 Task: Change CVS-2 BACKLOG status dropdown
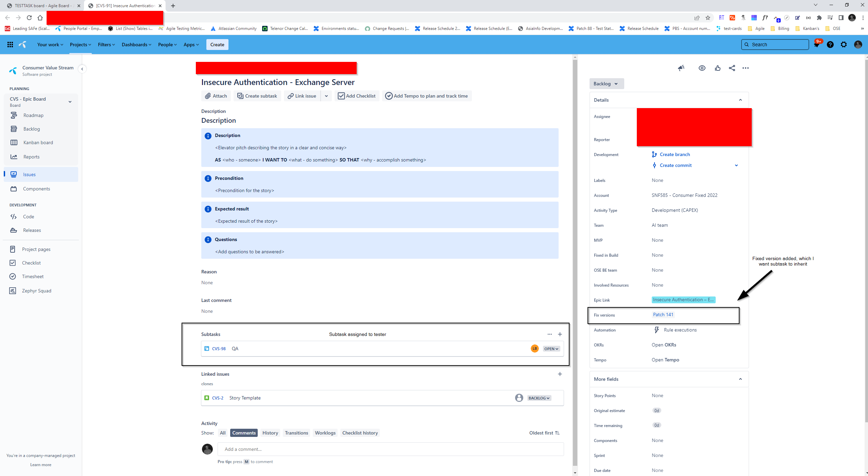(x=539, y=398)
